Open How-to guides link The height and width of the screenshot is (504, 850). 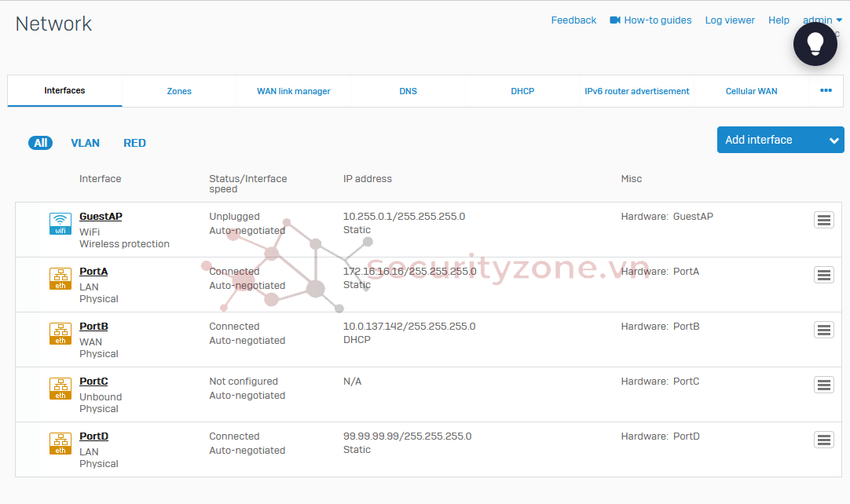pyautogui.click(x=650, y=20)
